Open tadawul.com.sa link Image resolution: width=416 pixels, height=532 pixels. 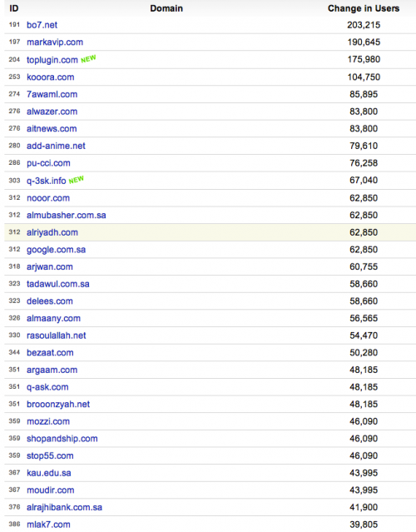pos(58,284)
